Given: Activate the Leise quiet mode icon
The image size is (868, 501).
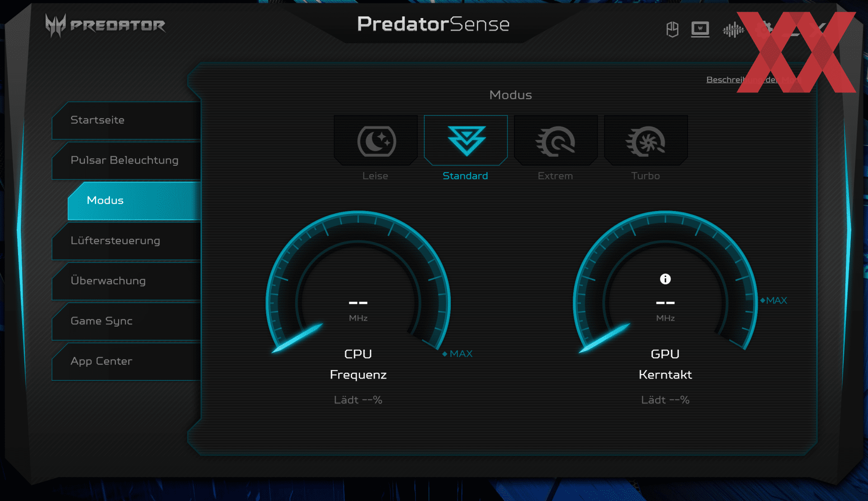Looking at the screenshot, I should click(x=376, y=140).
